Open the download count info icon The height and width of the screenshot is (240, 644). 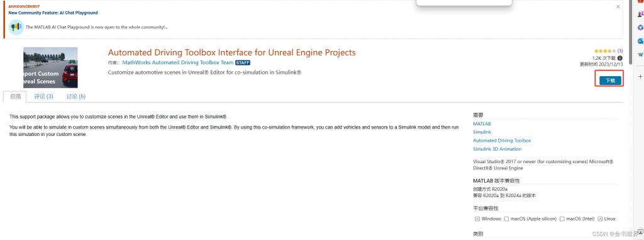pos(620,58)
